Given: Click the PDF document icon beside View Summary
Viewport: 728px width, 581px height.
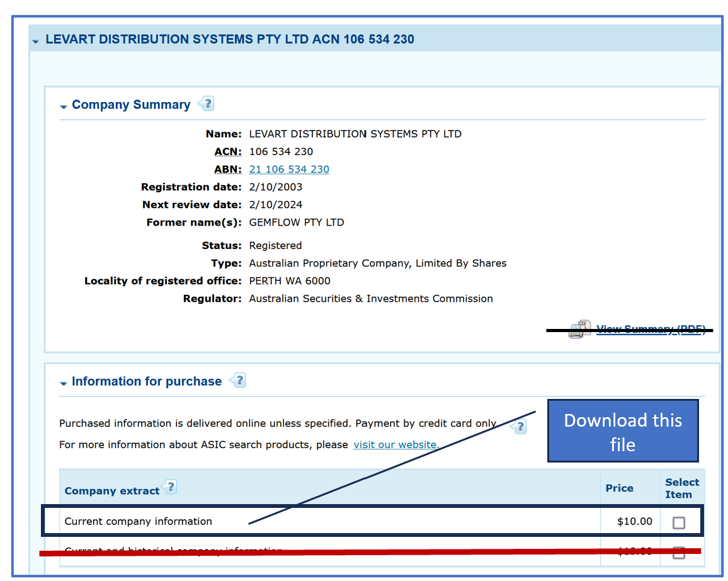Looking at the screenshot, I should pos(579,329).
